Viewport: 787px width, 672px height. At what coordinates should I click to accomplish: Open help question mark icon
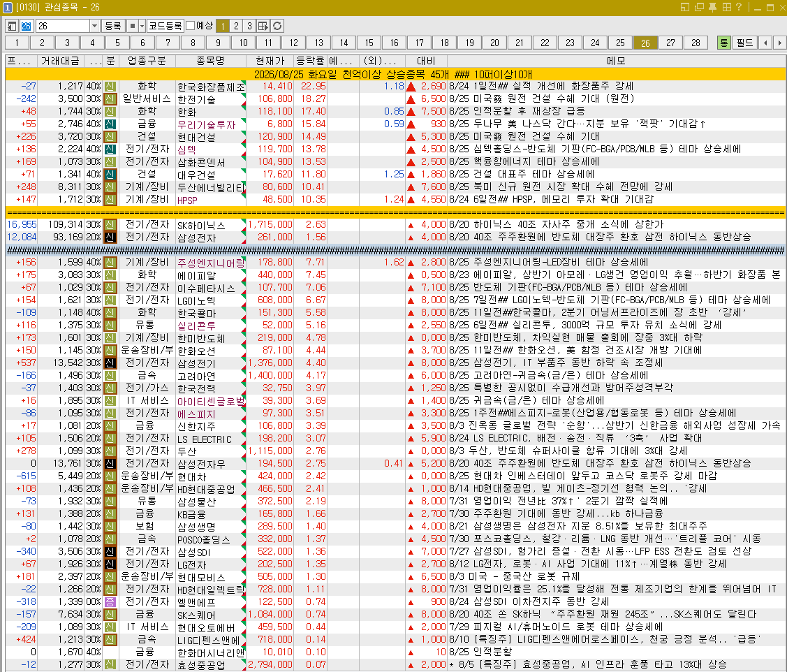tap(738, 7)
